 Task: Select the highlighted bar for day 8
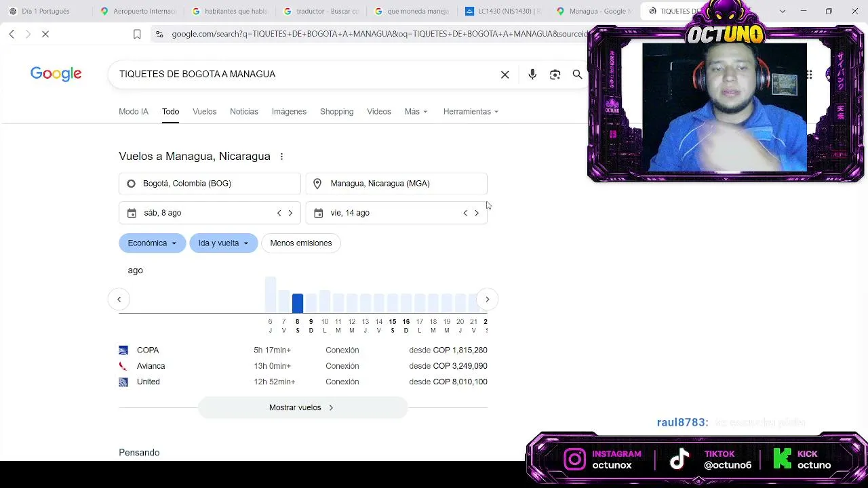(297, 304)
